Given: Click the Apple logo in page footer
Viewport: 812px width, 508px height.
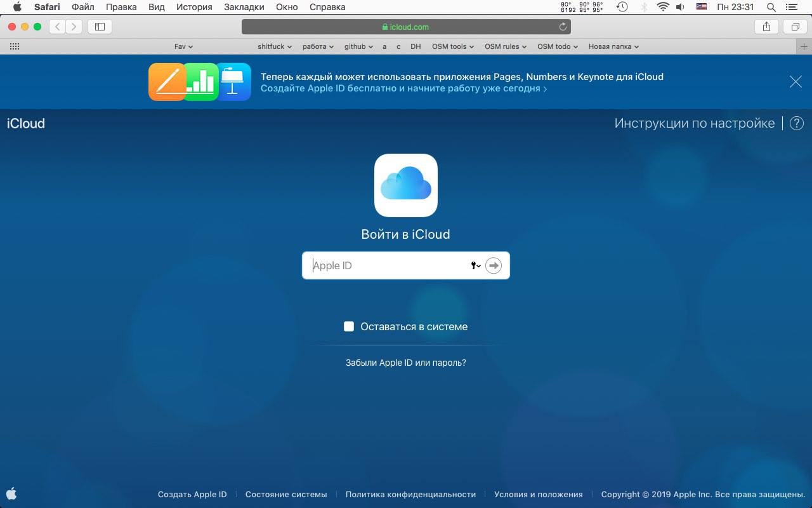Looking at the screenshot, I should pyautogui.click(x=11, y=493).
